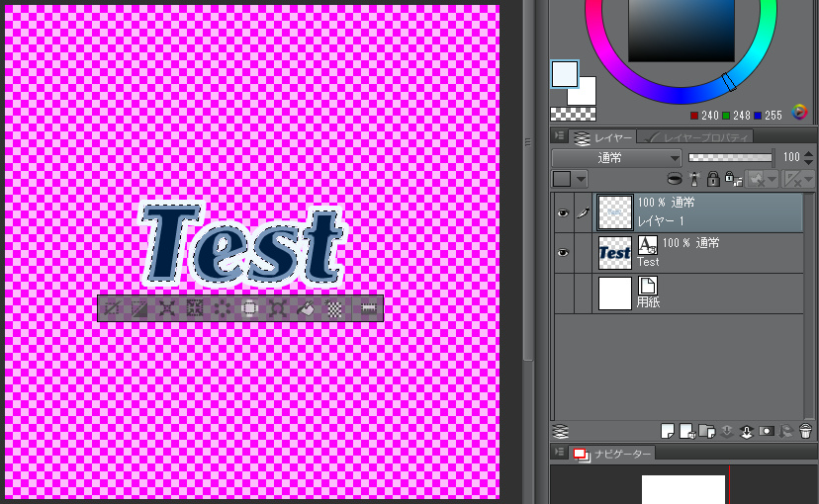Select main color swatch

point(565,73)
